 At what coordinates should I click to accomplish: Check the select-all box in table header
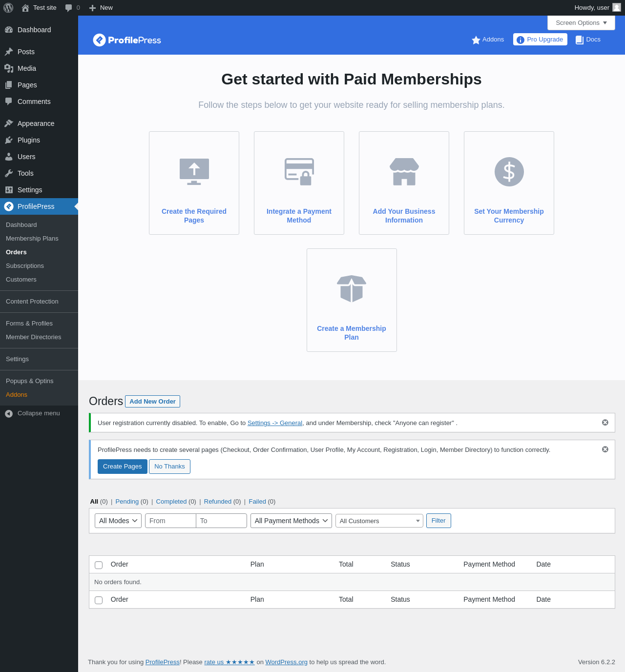click(x=99, y=565)
